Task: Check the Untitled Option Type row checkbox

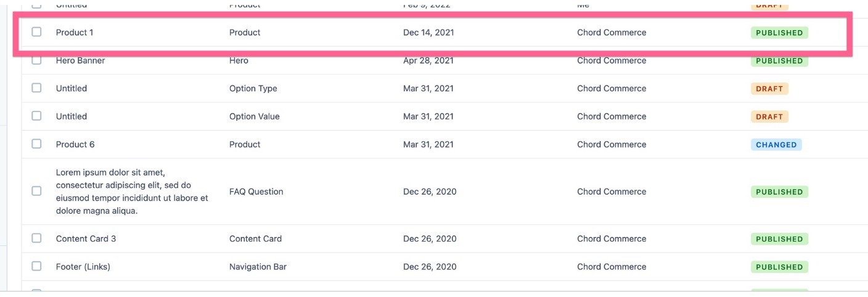Action: [x=36, y=88]
